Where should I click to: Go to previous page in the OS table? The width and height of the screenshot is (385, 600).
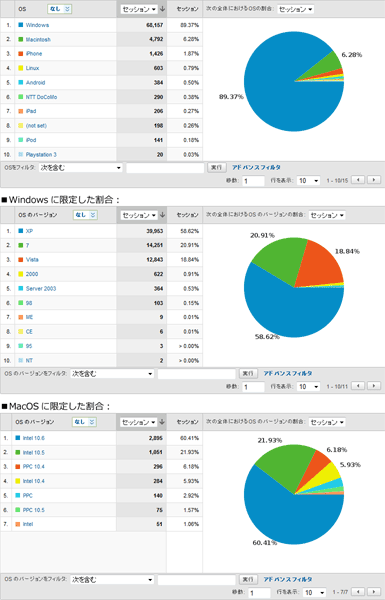(x=358, y=180)
